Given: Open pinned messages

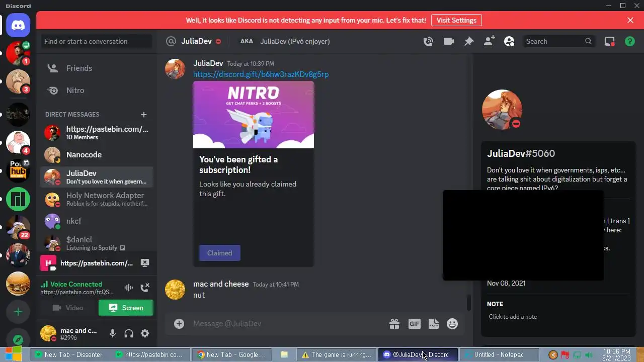Looking at the screenshot, I should point(468,41).
